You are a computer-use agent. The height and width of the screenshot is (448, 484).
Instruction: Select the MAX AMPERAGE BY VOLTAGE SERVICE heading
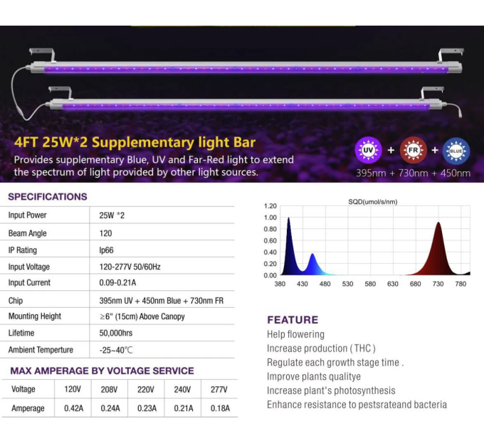point(102,370)
